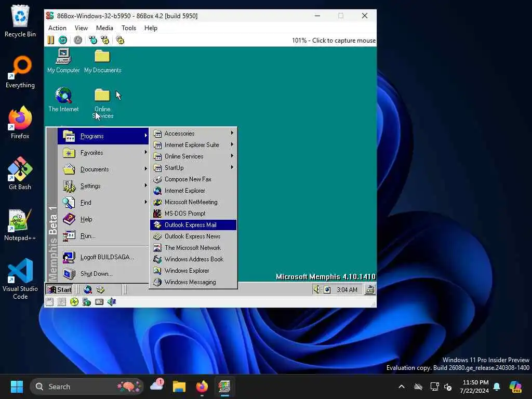532x399 pixels.
Task: Click the '101% - Click to capture mouse' status
Action: [334, 41]
